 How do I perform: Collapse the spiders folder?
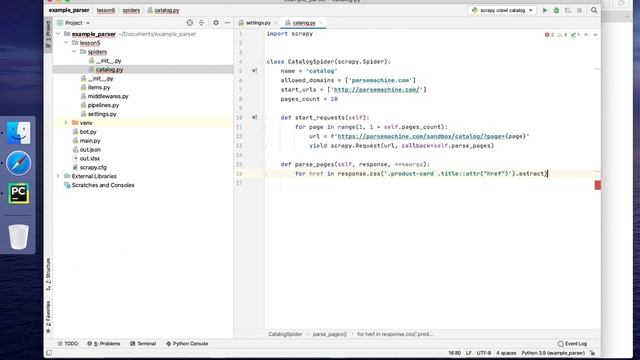[x=74, y=52]
